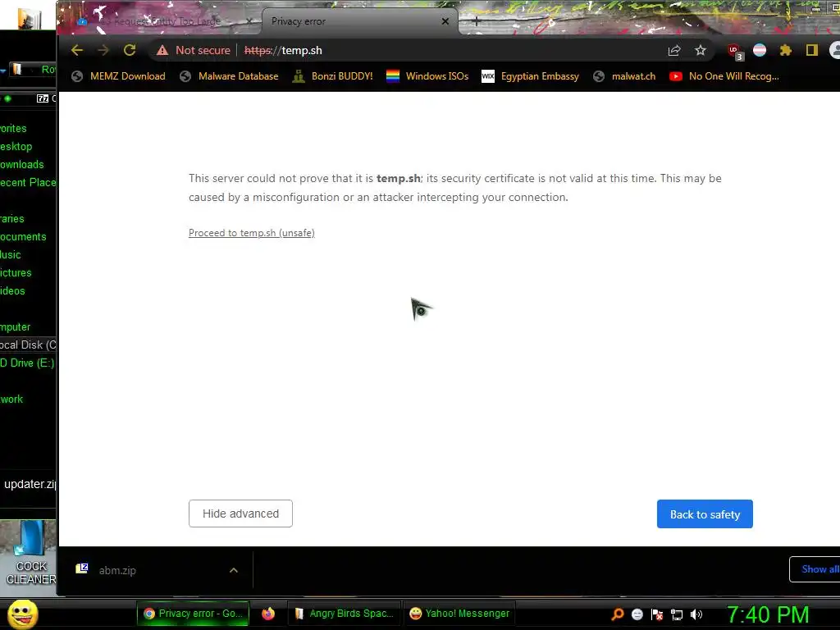This screenshot has height=630, width=840.
Task: Open the Malware Database bookmark
Action: (230, 76)
